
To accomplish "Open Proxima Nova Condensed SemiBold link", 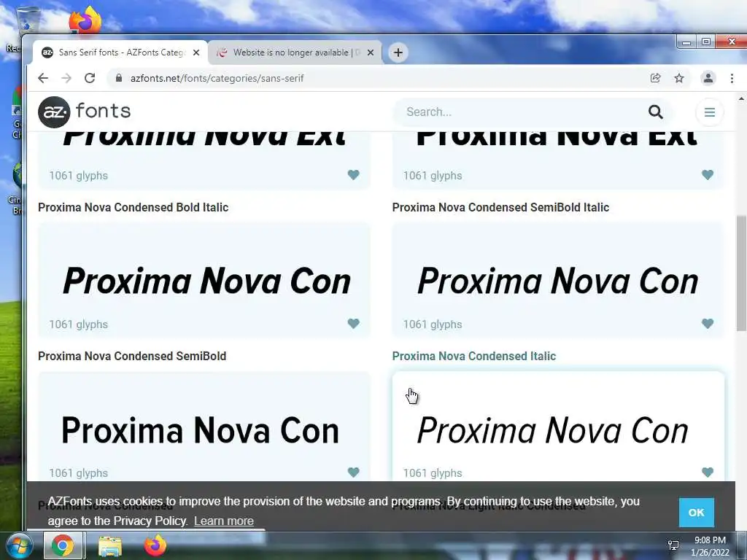I will click(x=132, y=356).
